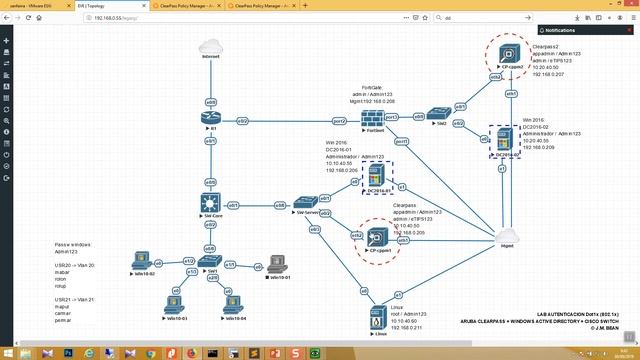Open PowerPoint from taskbar
Screen dimensions: 640x360
click(274, 353)
